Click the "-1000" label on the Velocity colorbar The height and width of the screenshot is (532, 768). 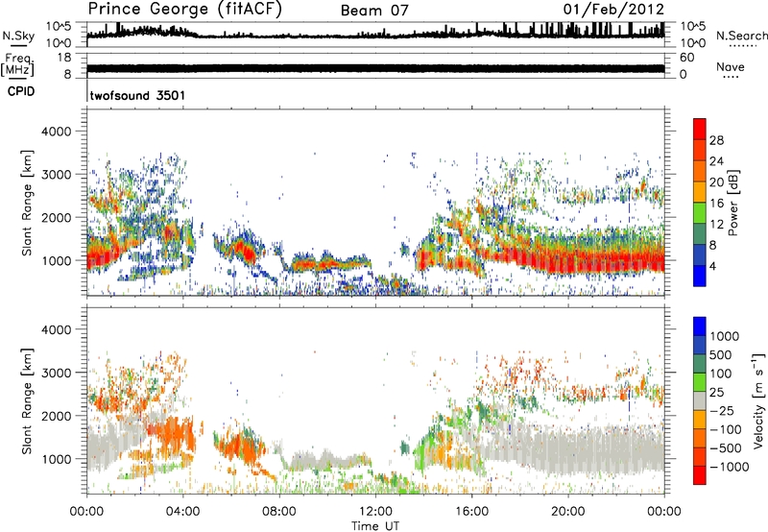730,467
